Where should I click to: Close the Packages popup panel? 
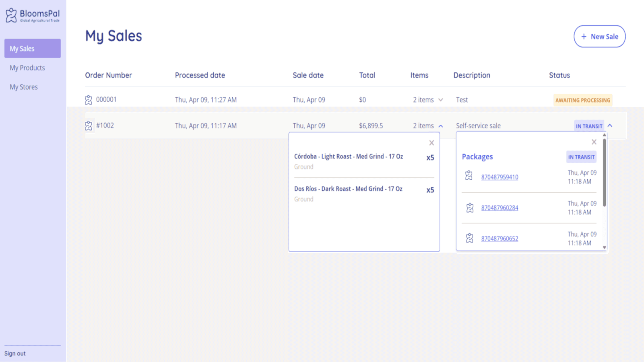click(594, 142)
